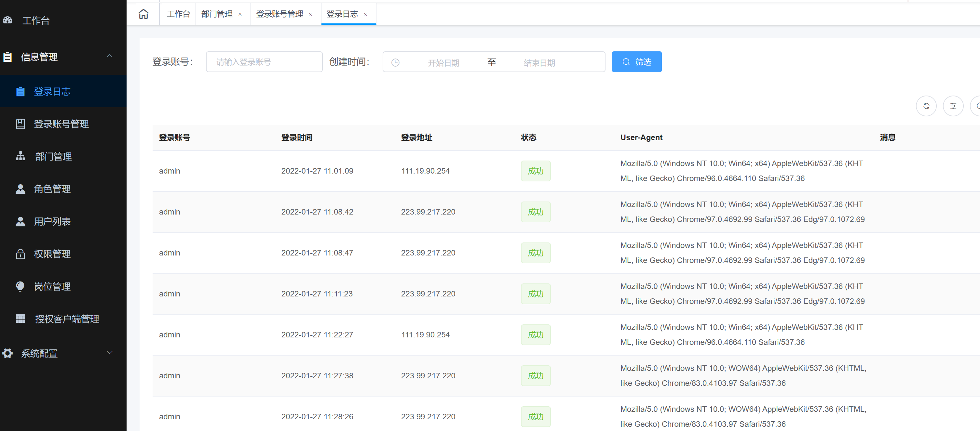Click the 登录账号管理 book icon
This screenshot has width=980, height=431.
[20, 124]
